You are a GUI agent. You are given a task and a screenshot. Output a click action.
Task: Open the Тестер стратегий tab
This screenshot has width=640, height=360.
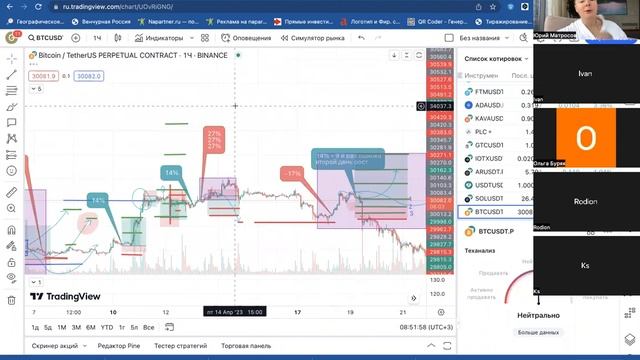pos(180,346)
